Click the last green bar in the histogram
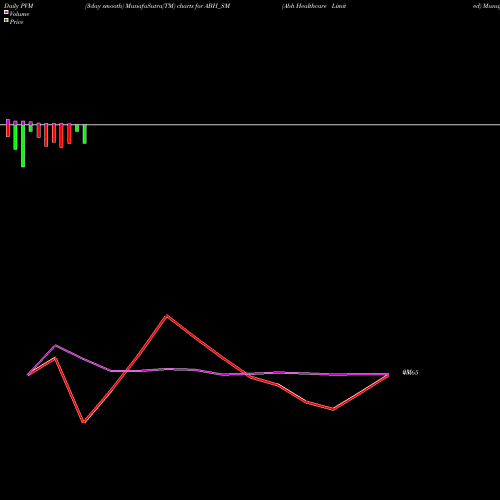Viewport: 500px width, 500px height. pos(85,134)
